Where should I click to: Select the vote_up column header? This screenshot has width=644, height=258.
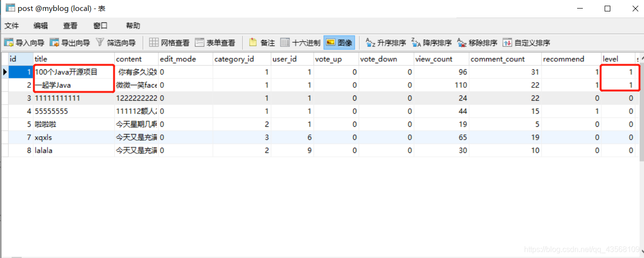[336, 59]
